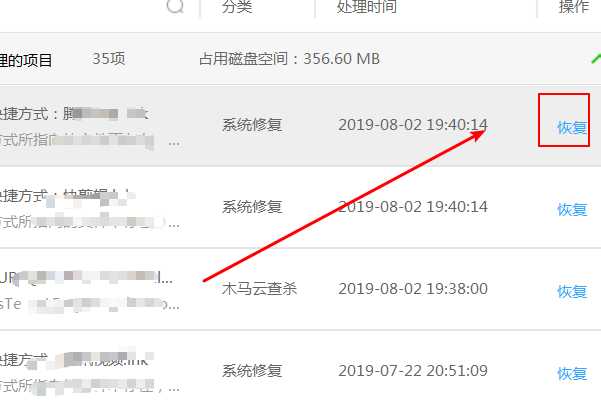Click 恢复 for the second 系统修复 entry
Image resolution: width=601 pixels, height=403 pixels.
tap(572, 210)
